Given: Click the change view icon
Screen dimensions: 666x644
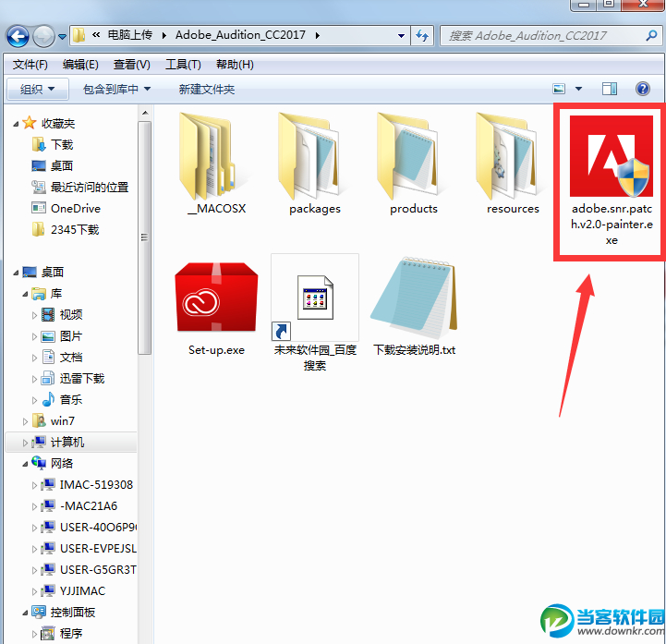Looking at the screenshot, I should [559, 89].
